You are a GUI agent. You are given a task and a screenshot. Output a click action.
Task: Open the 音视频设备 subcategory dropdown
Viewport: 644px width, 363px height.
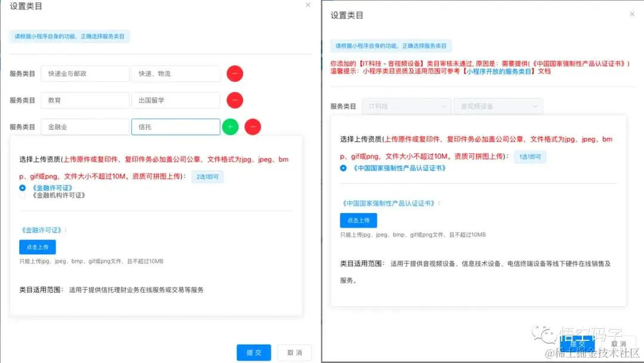498,106
